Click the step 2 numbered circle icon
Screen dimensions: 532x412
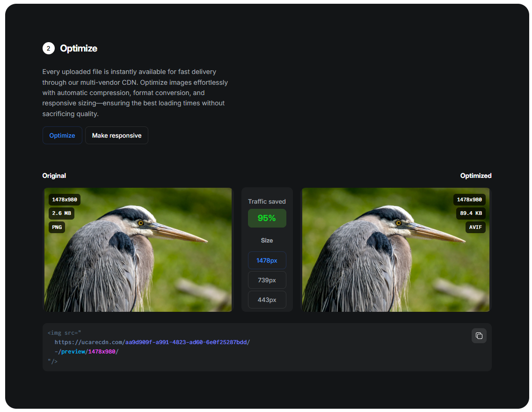tap(49, 48)
